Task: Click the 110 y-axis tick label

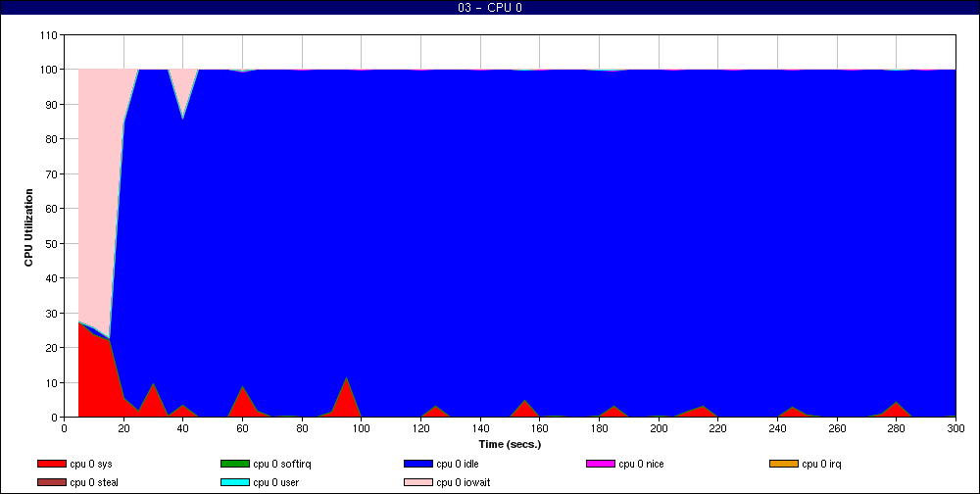Action: click(x=50, y=35)
